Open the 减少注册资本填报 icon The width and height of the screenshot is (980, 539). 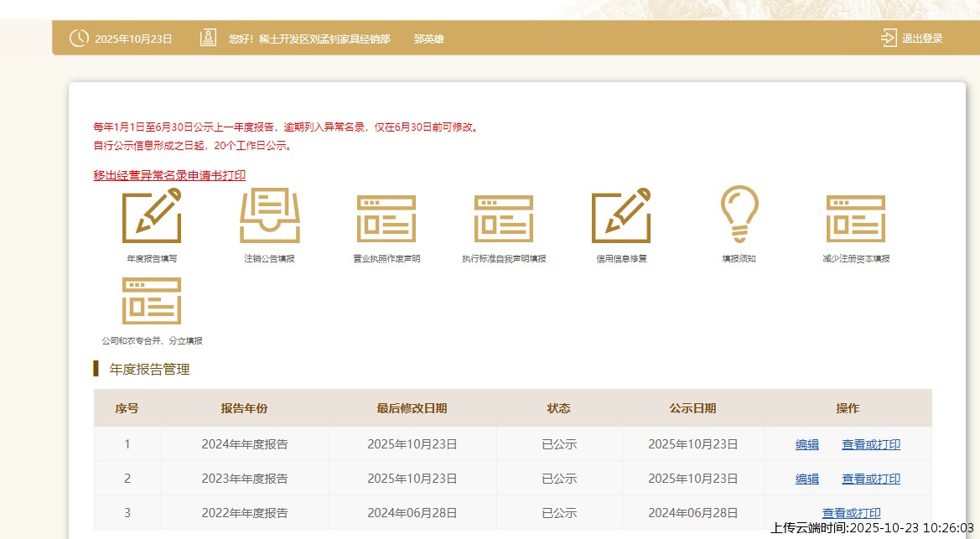856,218
